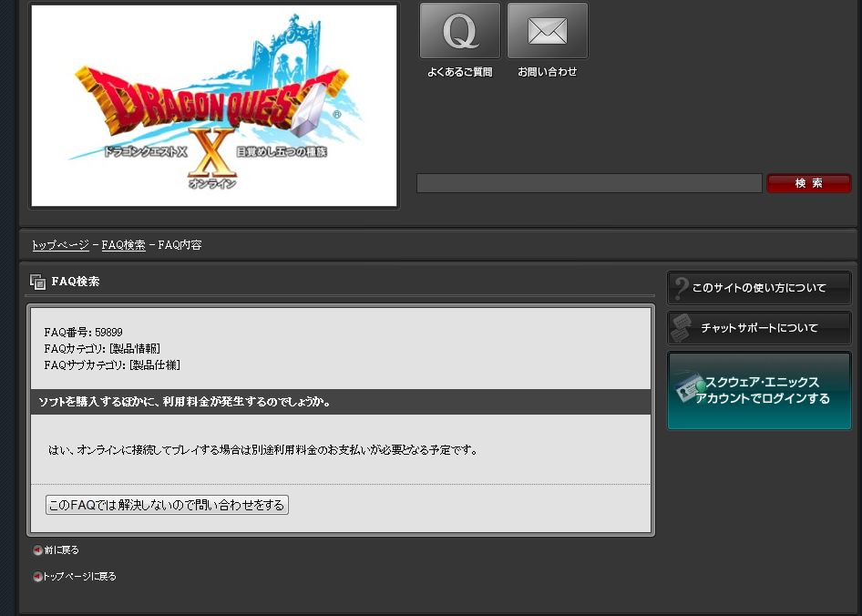Open チャットサポートについて button
Screen dimensions: 862x616
pyautogui.click(x=759, y=328)
